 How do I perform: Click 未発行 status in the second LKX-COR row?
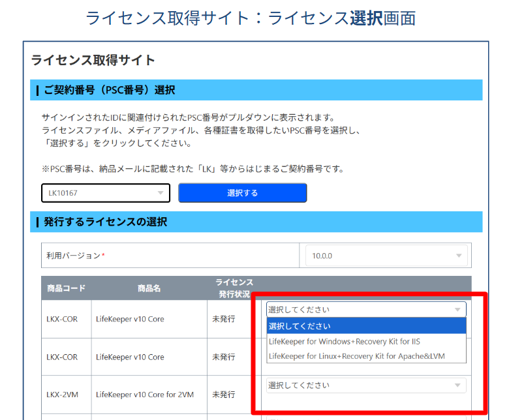click(x=223, y=357)
